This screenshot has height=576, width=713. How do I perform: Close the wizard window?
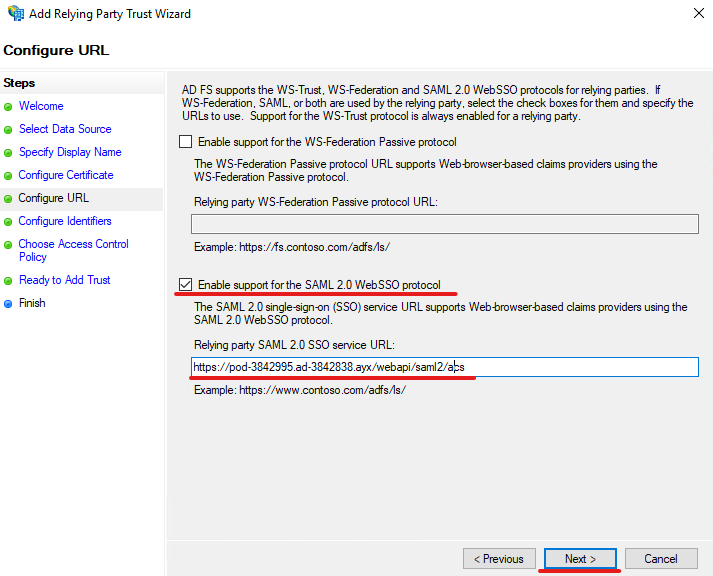699,14
